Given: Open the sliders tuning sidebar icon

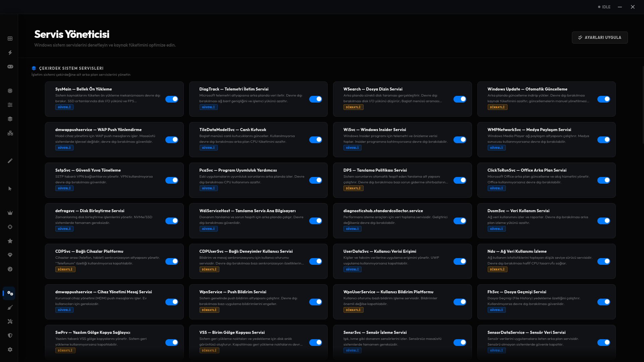Looking at the screenshot, I should click(x=10, y=105).
